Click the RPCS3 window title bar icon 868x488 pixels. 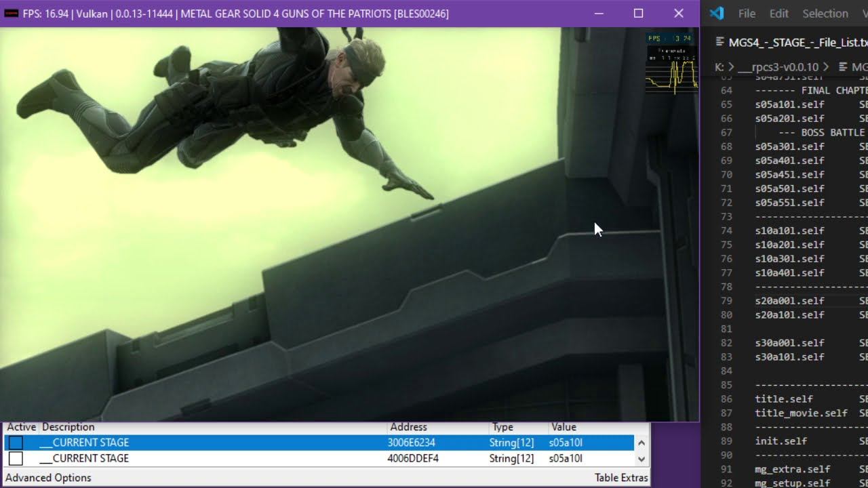tap(11, 14)
